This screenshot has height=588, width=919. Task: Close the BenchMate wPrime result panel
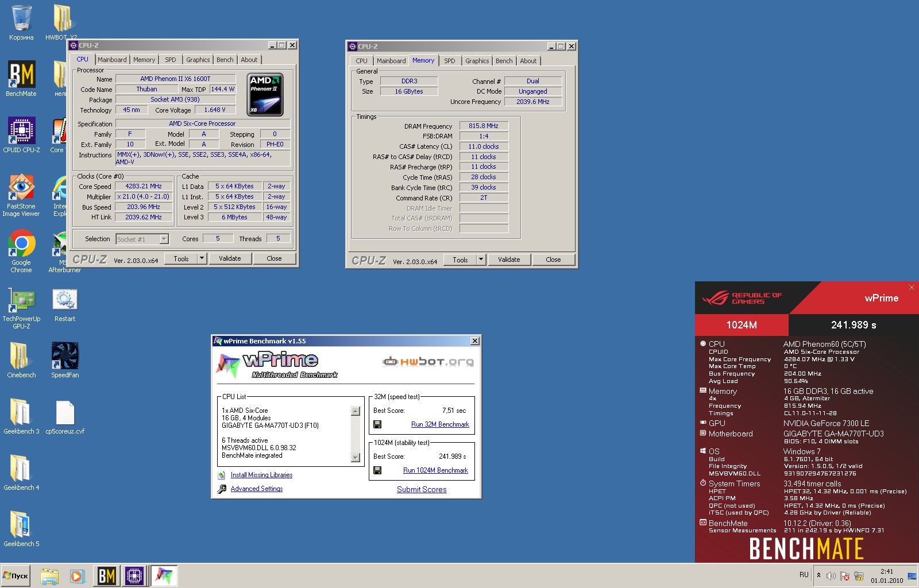tap(912, 287)
